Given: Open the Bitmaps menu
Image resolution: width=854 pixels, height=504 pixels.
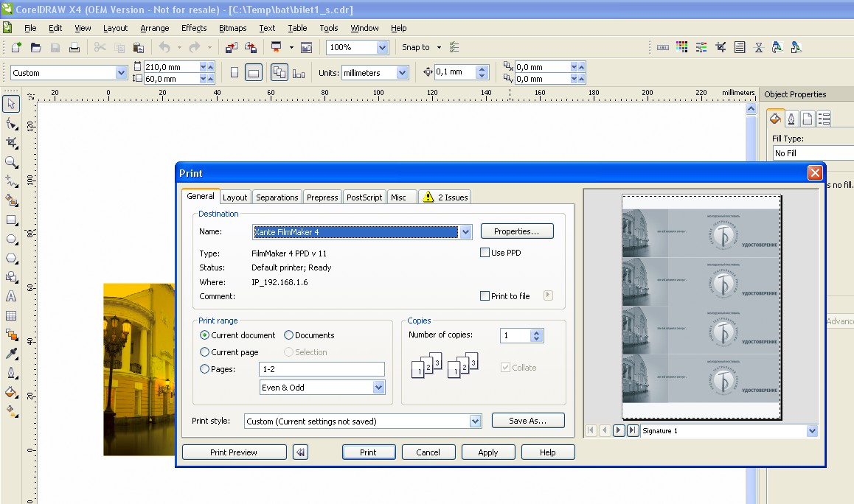Looking at the screenshot, I should 232,28.
